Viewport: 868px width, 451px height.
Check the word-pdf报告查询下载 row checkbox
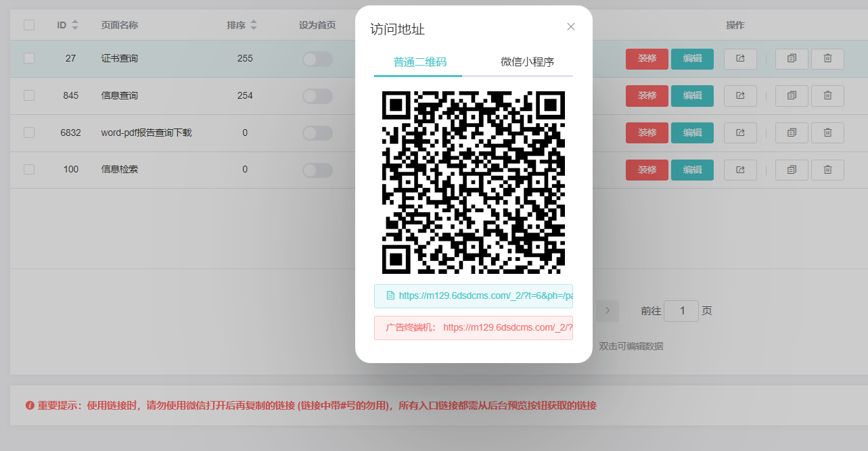(x=29, y=133)
